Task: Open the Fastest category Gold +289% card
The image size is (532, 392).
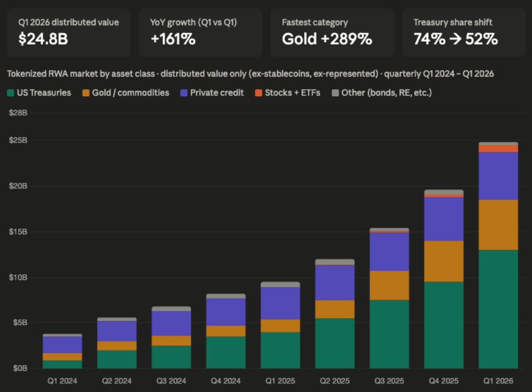Action: [332, 32]
